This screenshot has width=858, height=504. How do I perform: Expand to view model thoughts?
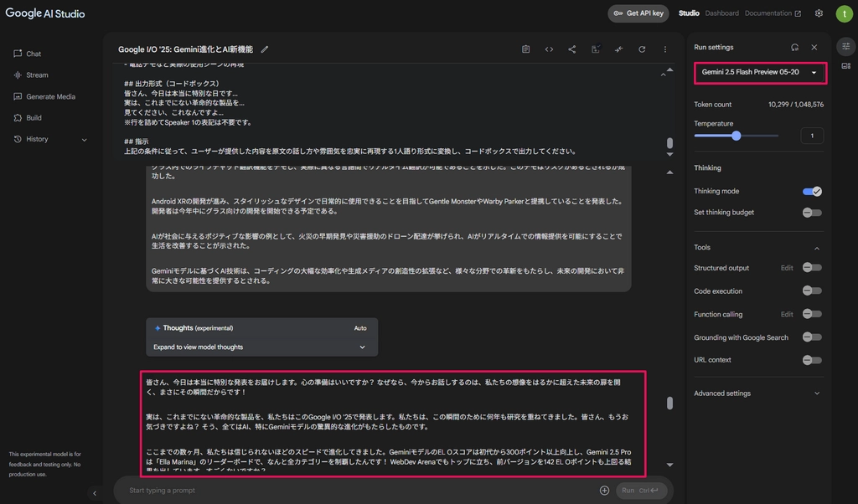pos(261,347)
